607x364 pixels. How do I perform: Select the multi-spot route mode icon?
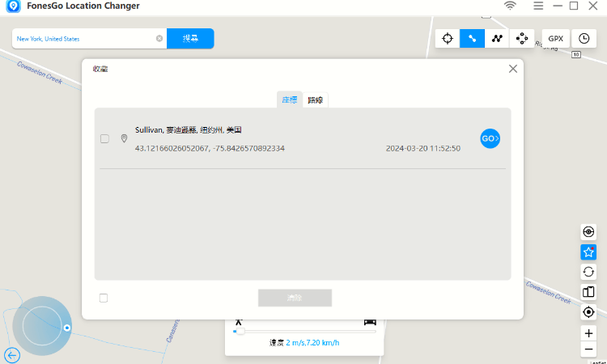coord(497,38)
